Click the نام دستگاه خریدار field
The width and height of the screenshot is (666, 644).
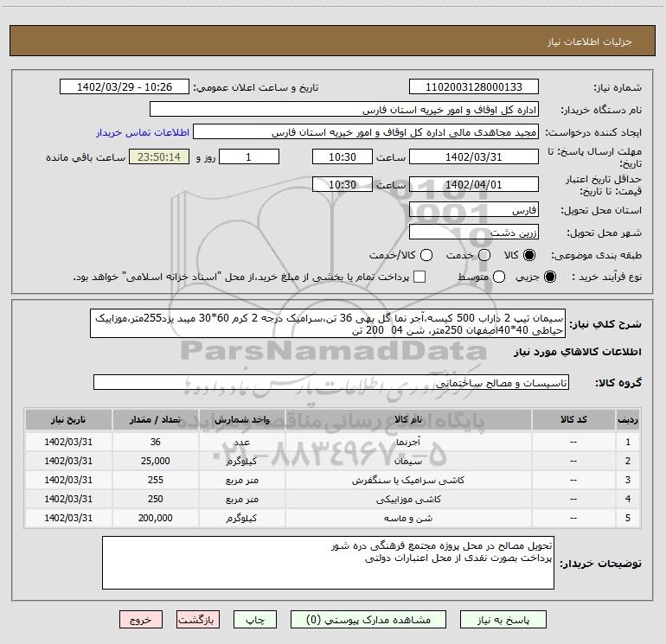[x=344, y=110]
